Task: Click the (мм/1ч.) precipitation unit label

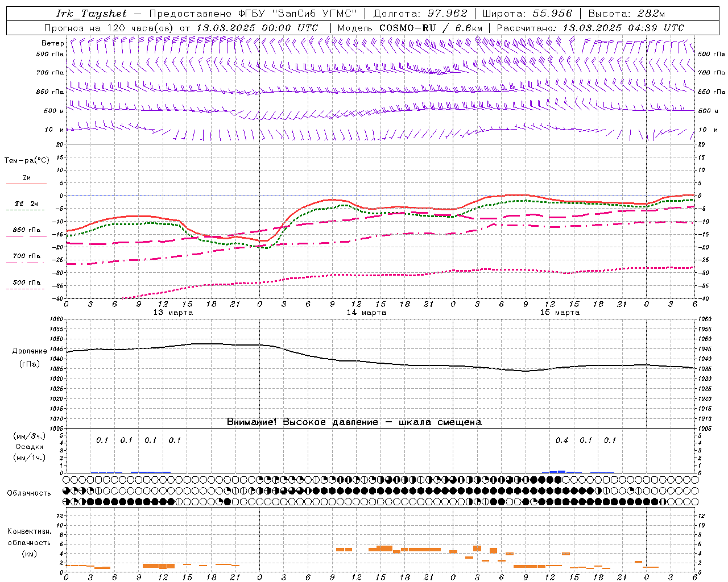Action: (29, 458)
